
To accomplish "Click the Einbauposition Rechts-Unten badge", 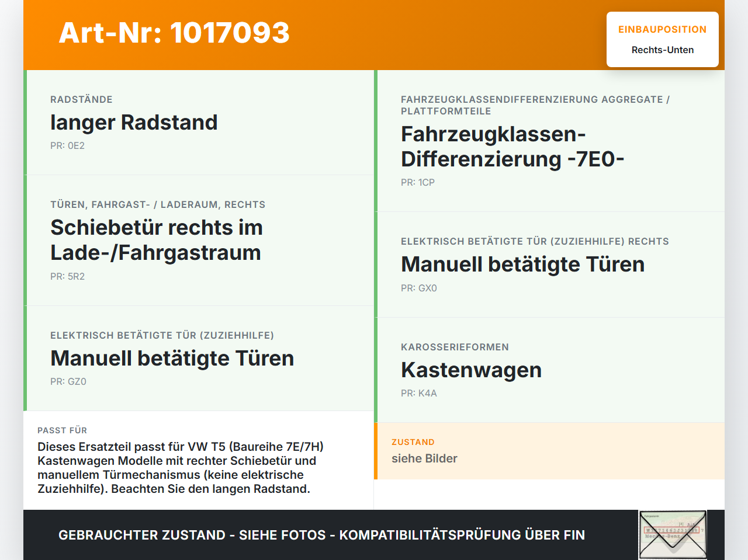I will (x=663, y=40).
